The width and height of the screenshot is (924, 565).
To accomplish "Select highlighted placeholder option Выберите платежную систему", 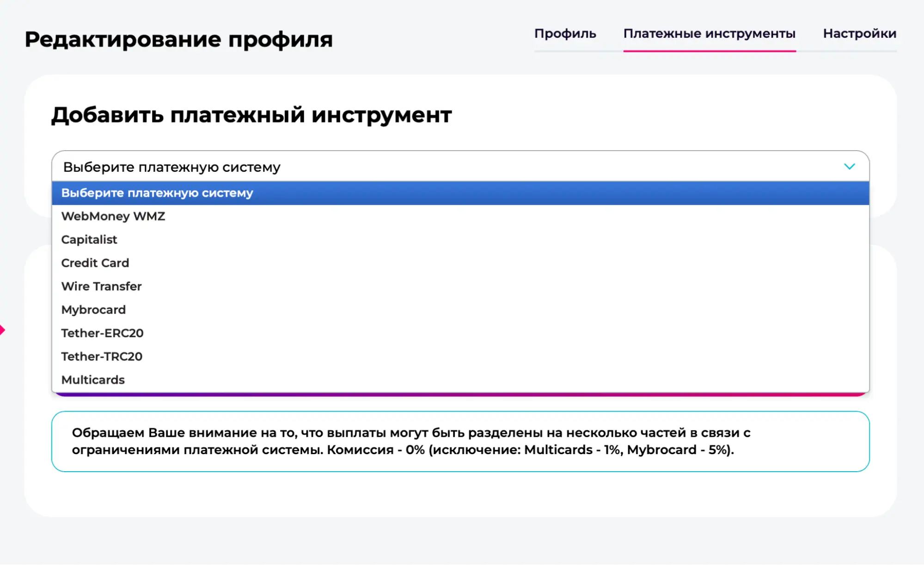I will (x=460, y=193).
